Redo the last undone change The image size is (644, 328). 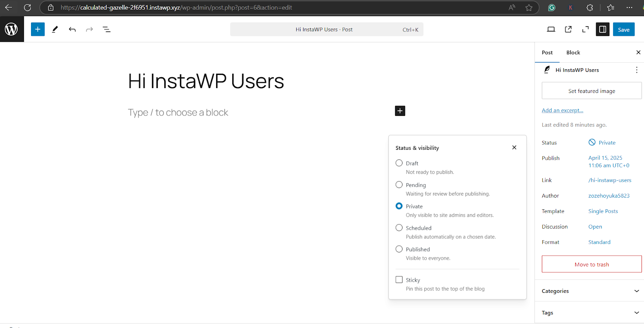tap(89, 29)
